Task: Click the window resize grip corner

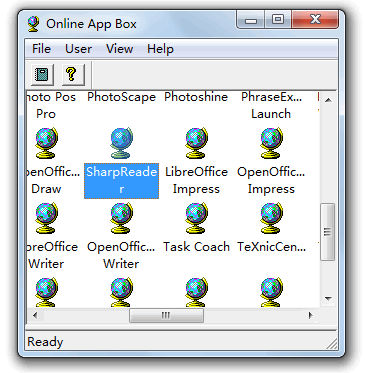Action: (332, 344)
